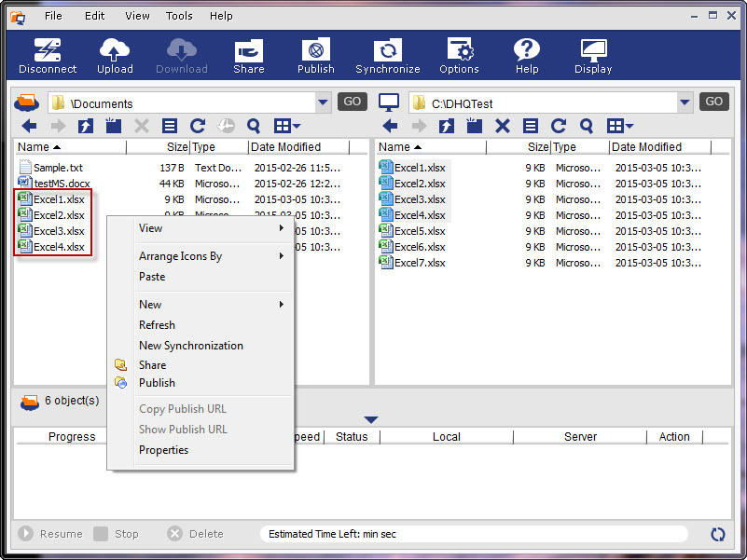Select Excel5.xlsx in the local pane
This screenshot has width=747, height=560.
[x=420, y=231]
